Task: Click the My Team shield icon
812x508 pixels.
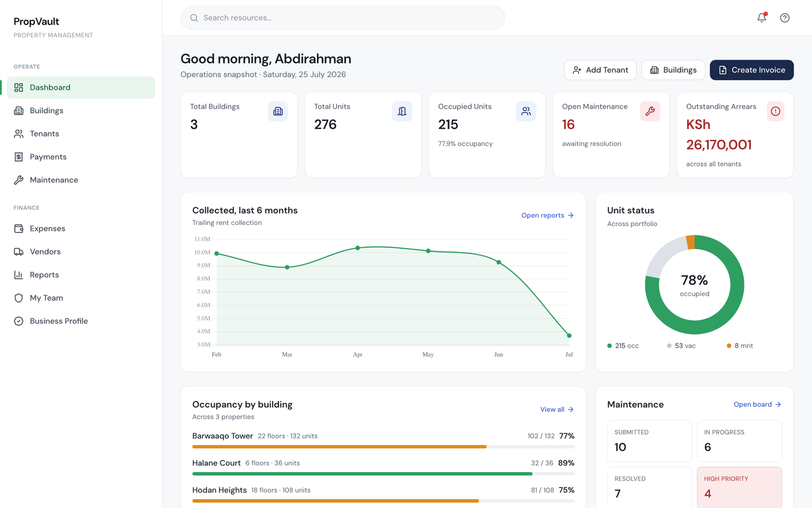Action: point(19,298)
